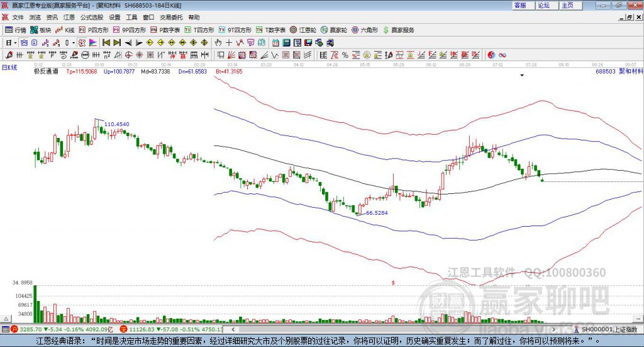Screen dimensions: 644x347
Task: Open the 资讯 menu
Action: point(52,17)
